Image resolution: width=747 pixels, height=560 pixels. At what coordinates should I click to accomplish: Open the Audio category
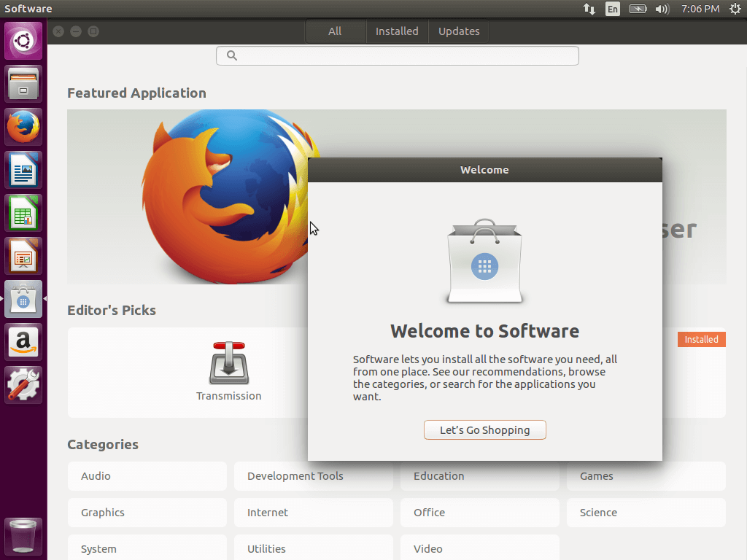pyautogui.click(x=147, y=476)
